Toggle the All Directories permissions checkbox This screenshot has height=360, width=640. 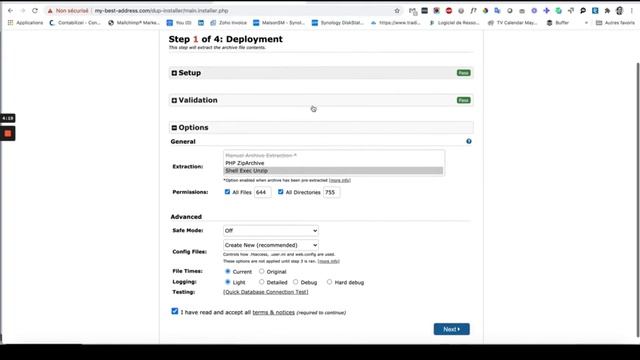point(280,192)
